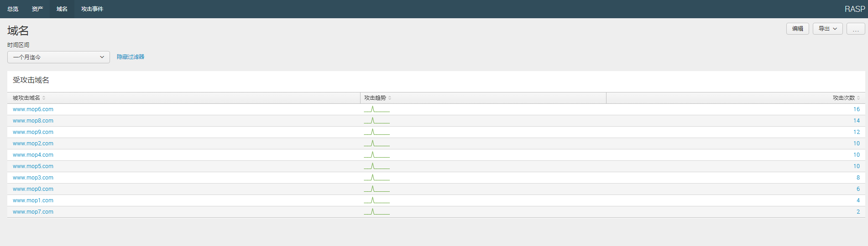
Task: Click the 攻击次数 column sort icon
Action: (858, 98)
